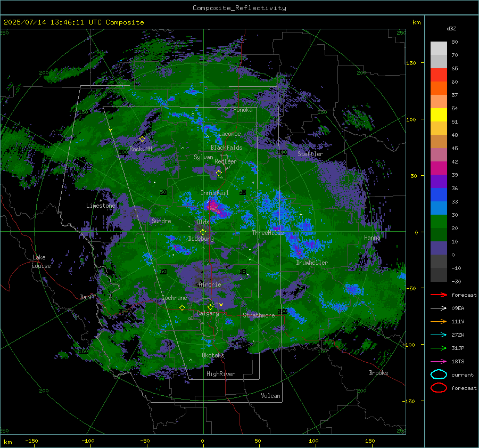This screenshot has width=479, height=448.
Task: Click the HighRiver city label
Action: [x=221, y=374]
